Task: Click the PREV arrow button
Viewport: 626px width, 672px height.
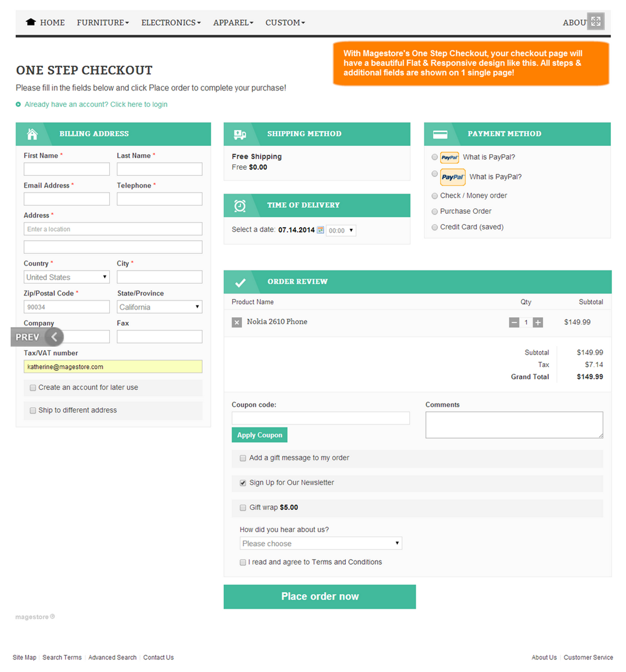Action: click(54, 337)
